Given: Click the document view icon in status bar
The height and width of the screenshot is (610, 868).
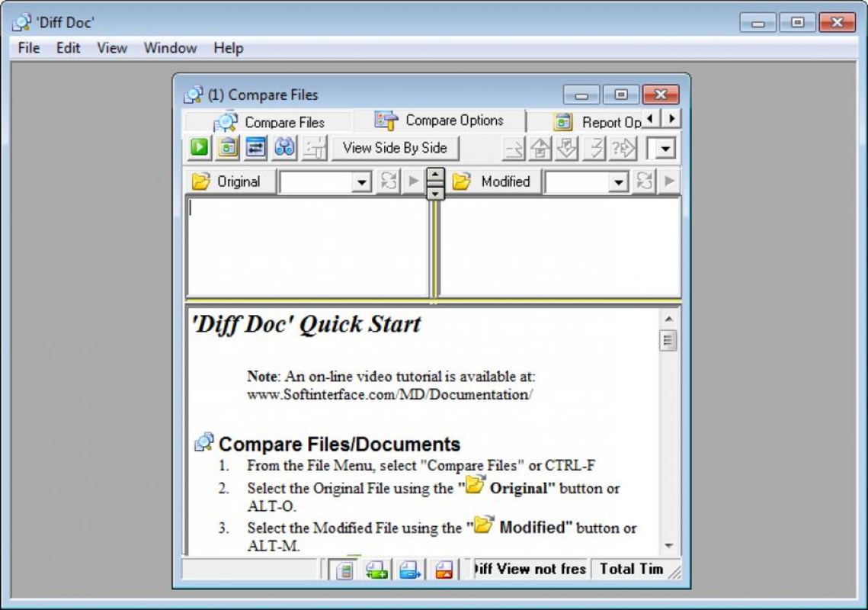Looking at the screenshot, I should tap(344, 570).
